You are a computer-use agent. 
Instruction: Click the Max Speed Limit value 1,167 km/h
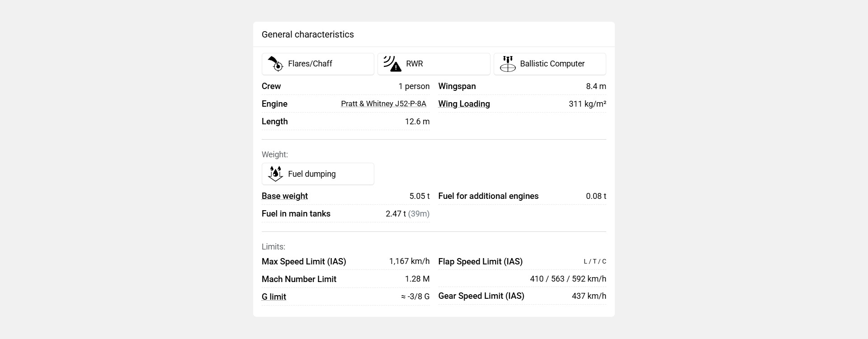[x=409, y=262]
